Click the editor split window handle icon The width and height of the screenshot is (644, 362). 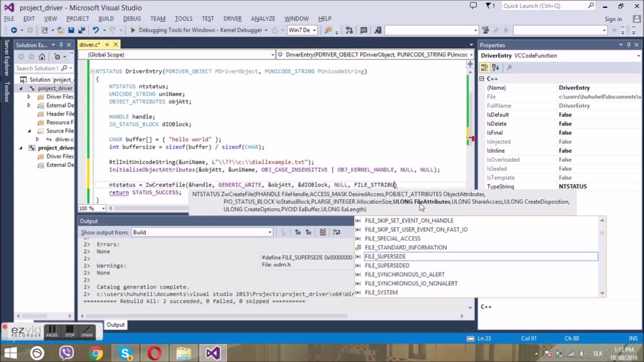pos(469,64)
